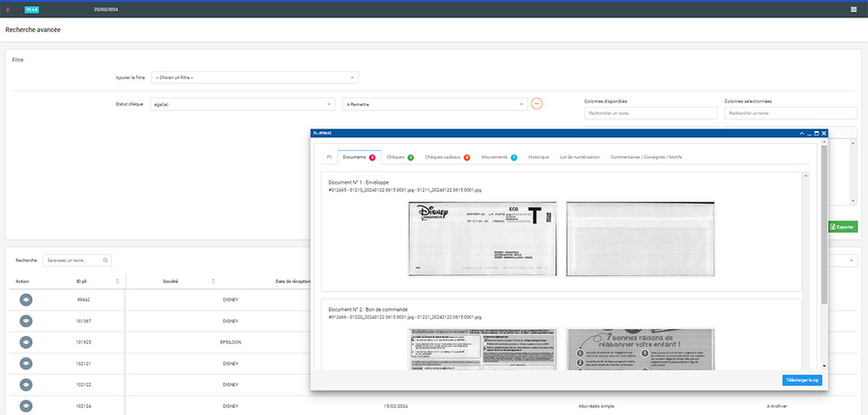
Task: Switch to the Chèques tab
Action: [398, 157]
